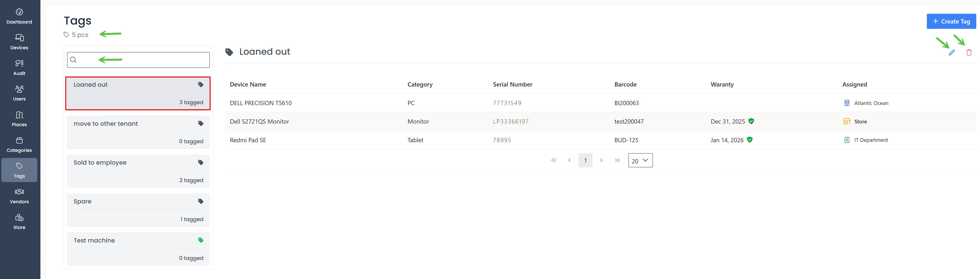Viewport: 980px width, 279px height.
Task: Click large tag icon beside Loaned out heading
Action: point(229,52)
